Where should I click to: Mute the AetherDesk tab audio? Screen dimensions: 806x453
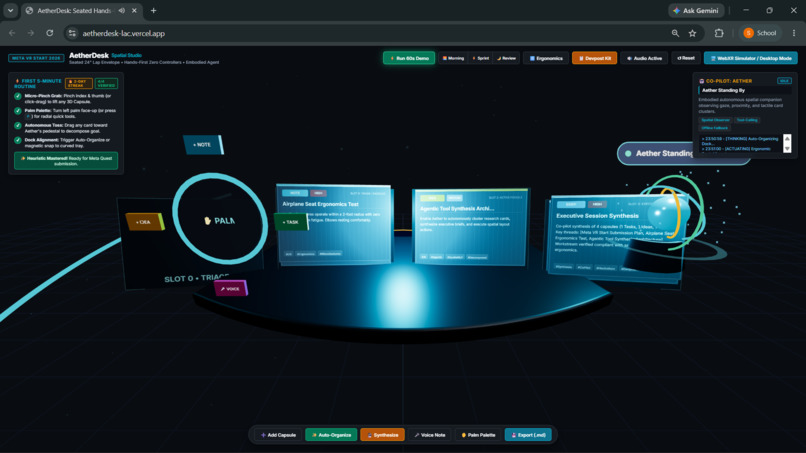pos(122,10)
